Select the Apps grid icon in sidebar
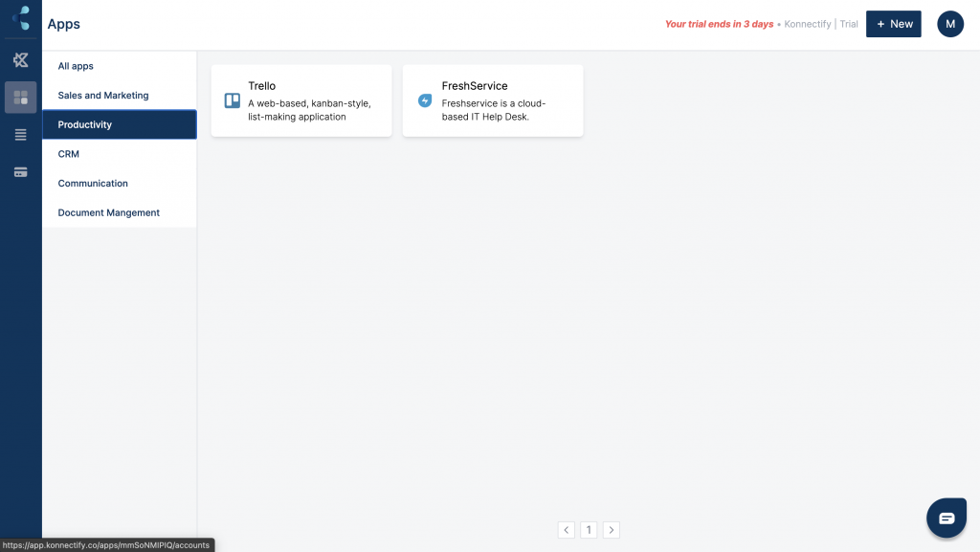Viewport: 980px width, 552px height. point(21,98)
